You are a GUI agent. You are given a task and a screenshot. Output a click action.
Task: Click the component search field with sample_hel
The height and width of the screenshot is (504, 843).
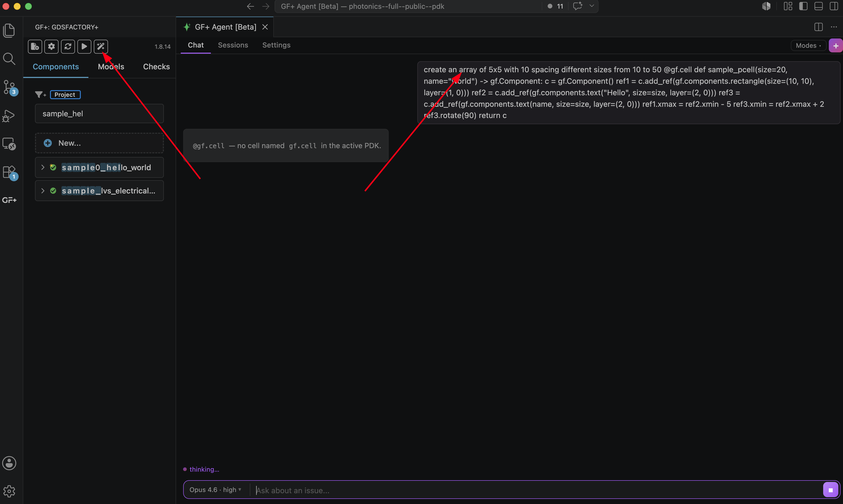pos(99,113)
